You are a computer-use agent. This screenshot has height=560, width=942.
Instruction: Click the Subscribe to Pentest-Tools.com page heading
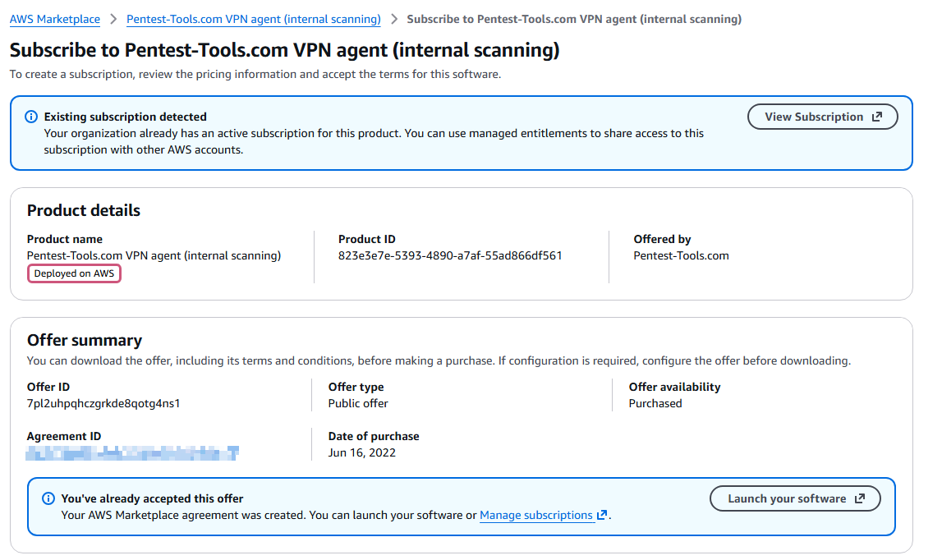coord(284,50)
